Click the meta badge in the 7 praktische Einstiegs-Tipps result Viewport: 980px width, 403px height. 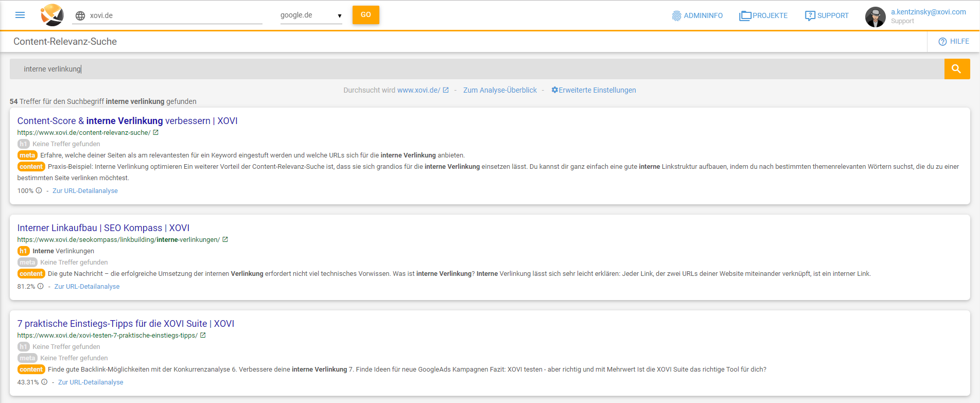click(27, 358)
